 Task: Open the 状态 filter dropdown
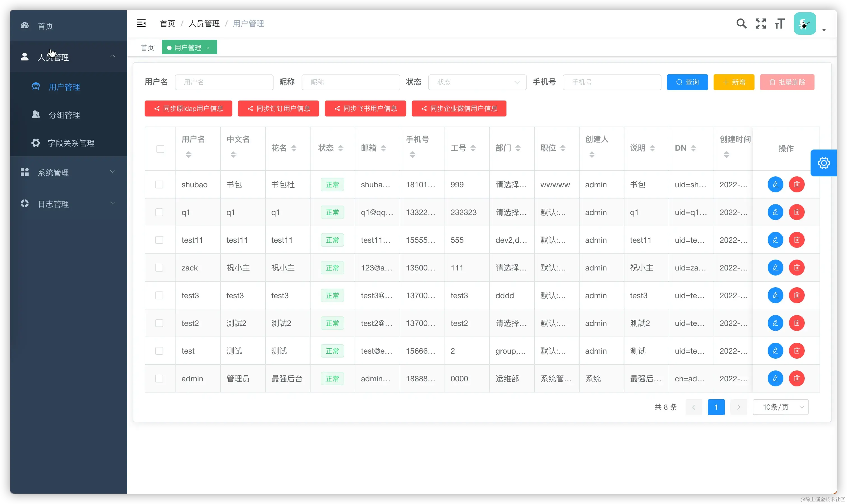pyautogui.click(x=477, y=82)
